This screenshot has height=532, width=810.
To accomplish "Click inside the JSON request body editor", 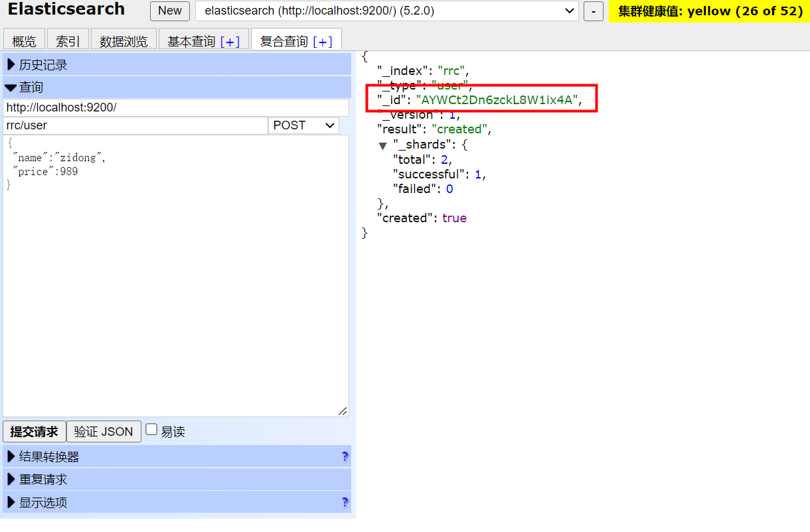I will coord(176,276).
